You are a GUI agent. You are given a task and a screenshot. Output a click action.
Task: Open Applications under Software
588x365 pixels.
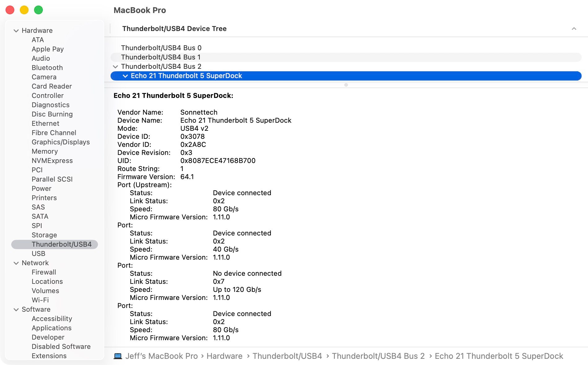click(51, 328)
